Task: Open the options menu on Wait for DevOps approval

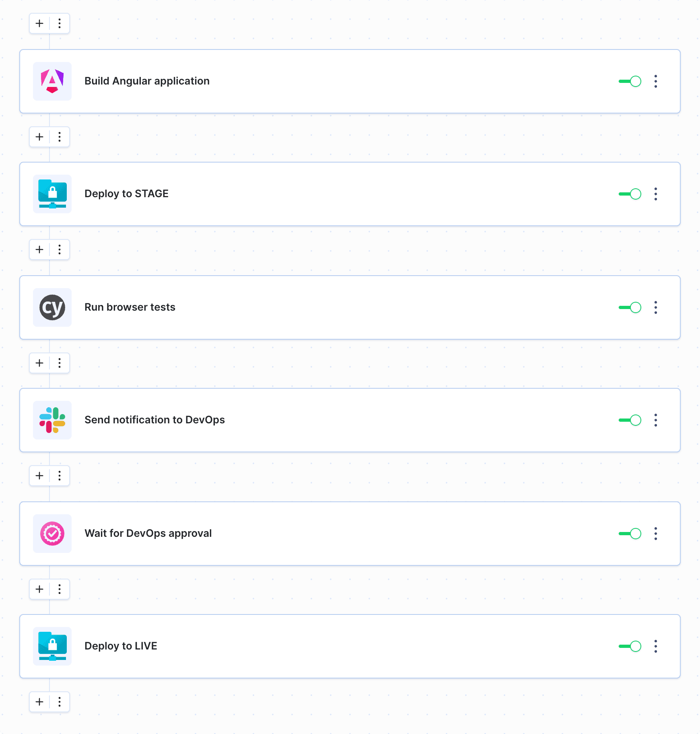Action: (x=656, y=533)
